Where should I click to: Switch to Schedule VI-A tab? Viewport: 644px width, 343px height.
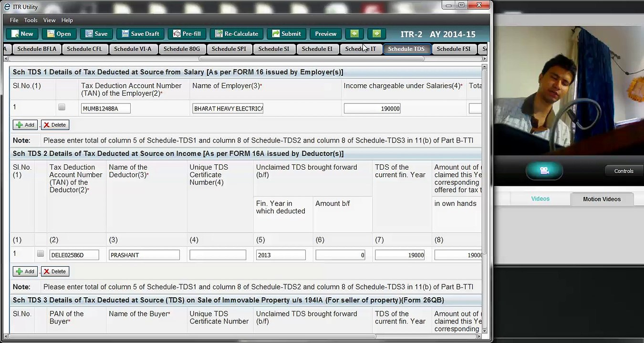(x=133, y=49)
